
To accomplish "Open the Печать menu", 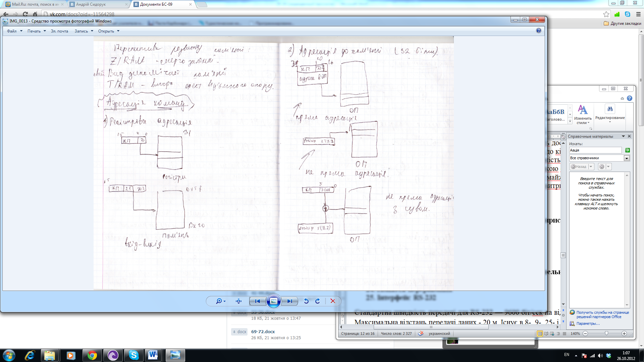I will click(x=37, y=31).
